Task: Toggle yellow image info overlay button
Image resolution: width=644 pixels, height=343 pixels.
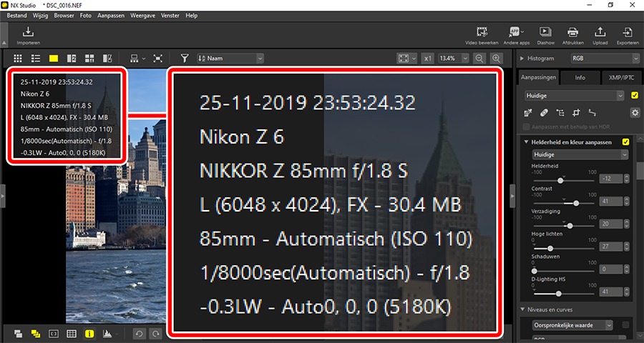Action: [x=89, y=334]
